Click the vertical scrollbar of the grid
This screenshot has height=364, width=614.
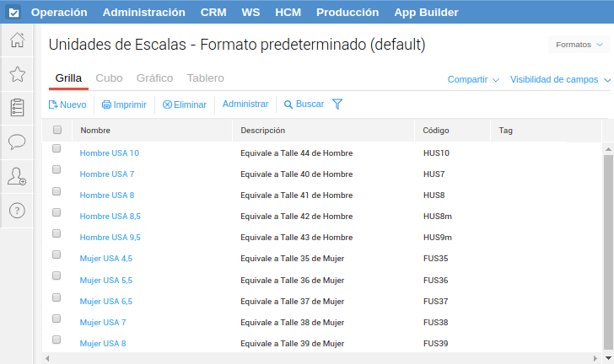pos(608,244)
